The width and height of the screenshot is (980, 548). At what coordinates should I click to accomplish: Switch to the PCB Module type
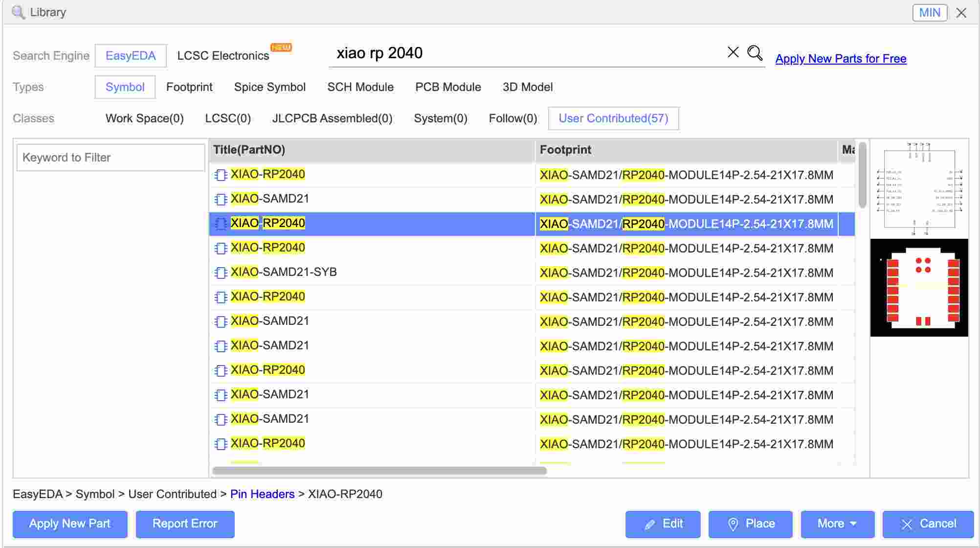[448, 87]
